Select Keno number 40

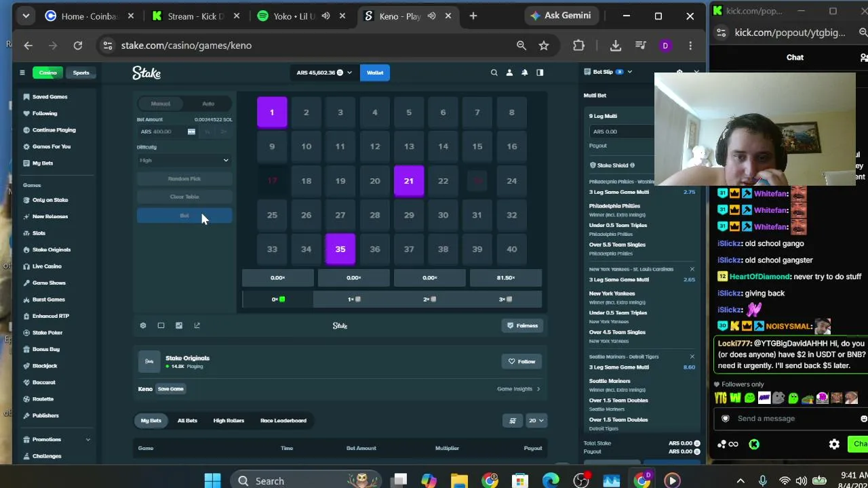tap(512, 249)
